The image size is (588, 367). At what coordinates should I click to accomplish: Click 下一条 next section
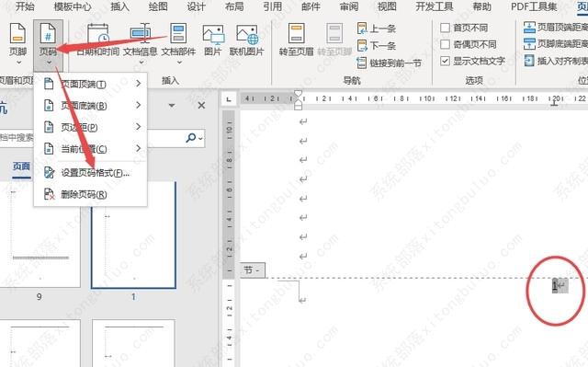377,46
